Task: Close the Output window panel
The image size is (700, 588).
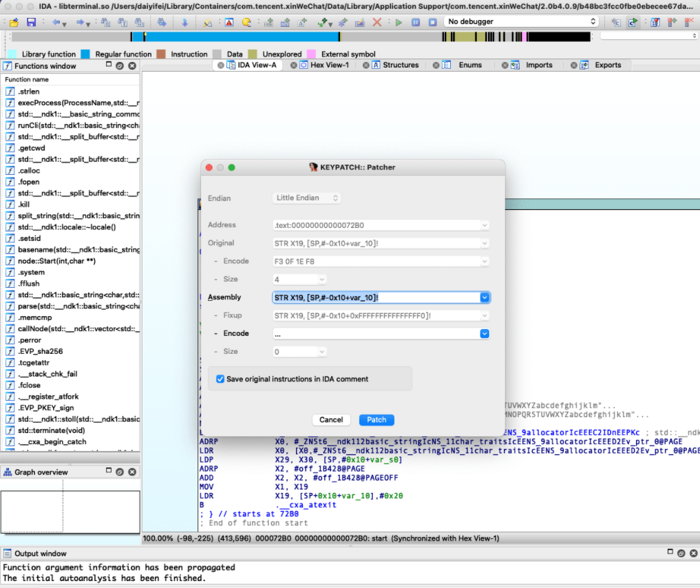Action: pyautogui.click(x=693, y=553)
